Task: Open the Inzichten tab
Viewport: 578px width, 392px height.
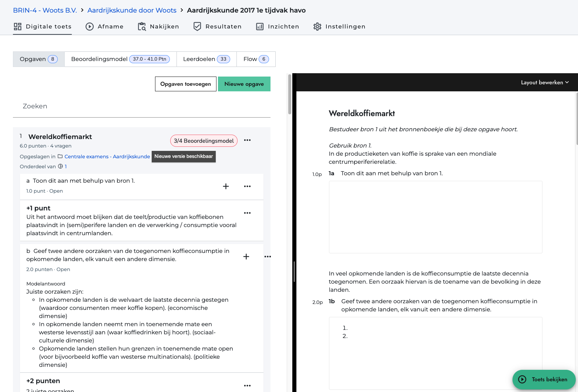Action: [278, 26]
